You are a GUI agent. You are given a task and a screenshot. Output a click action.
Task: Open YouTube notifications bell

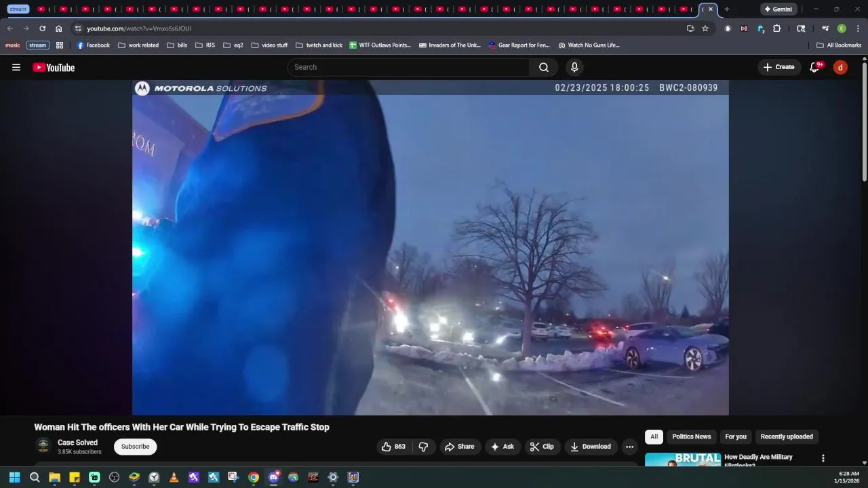[815, 67]
